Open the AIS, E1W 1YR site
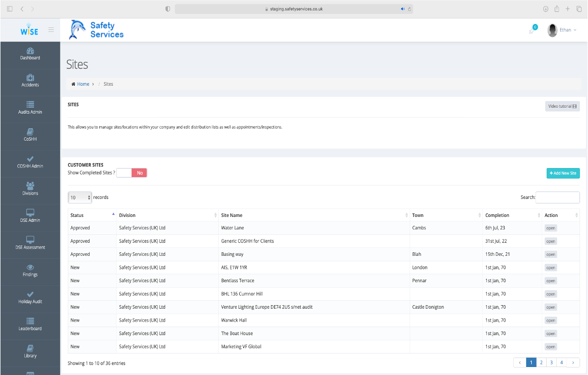Screen dimensions: 588x375 [551, 268]
